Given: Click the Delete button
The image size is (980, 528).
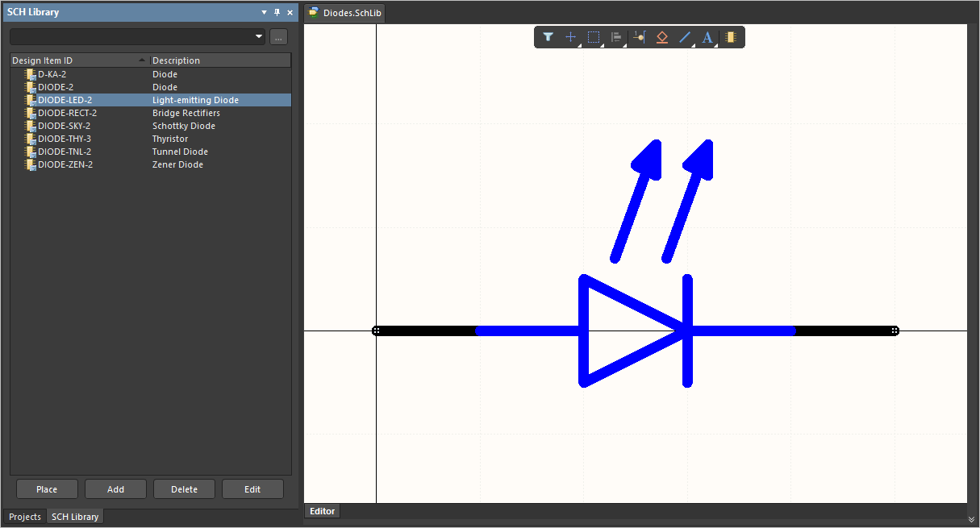Looking at the screenshot, I should [184, 489].
